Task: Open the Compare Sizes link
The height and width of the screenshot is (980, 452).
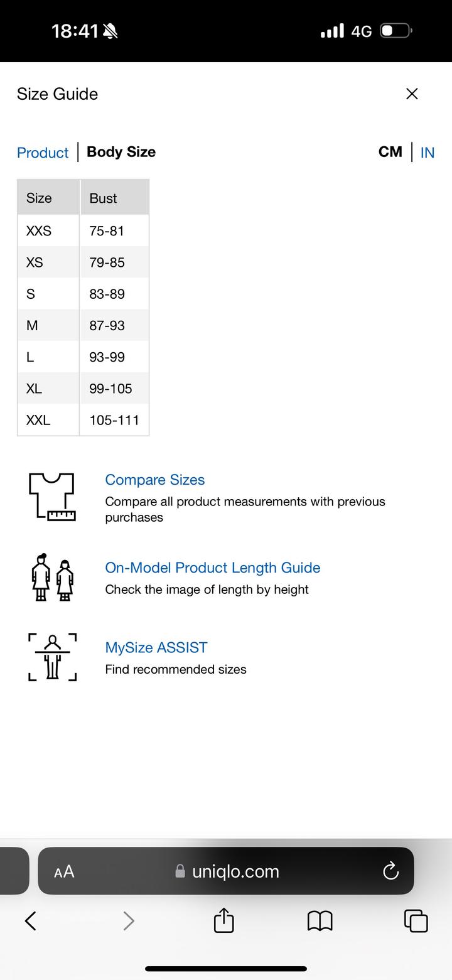Action: click(155, 480)
